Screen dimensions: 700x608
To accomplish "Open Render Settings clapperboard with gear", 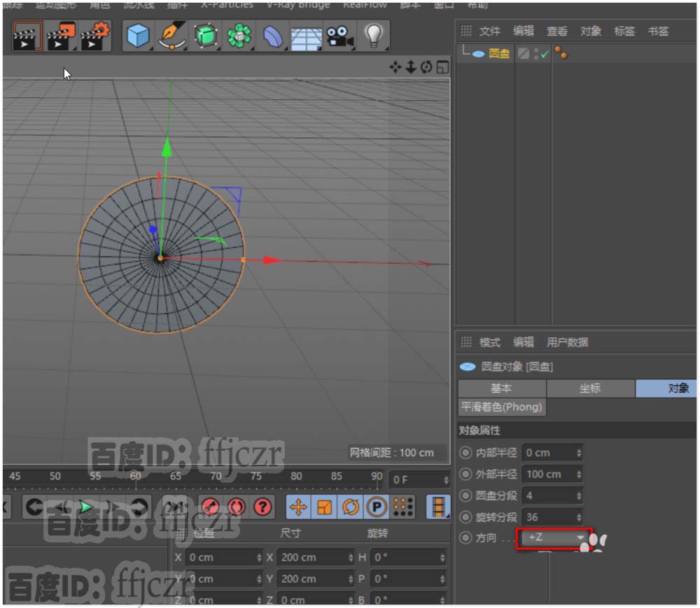I will [x=94, y=36].
